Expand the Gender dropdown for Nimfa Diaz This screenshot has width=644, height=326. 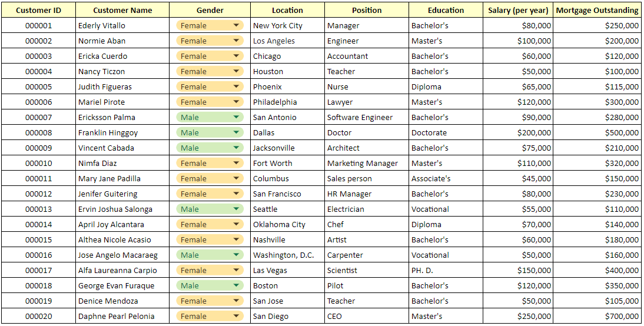click(x=236, y=163)
